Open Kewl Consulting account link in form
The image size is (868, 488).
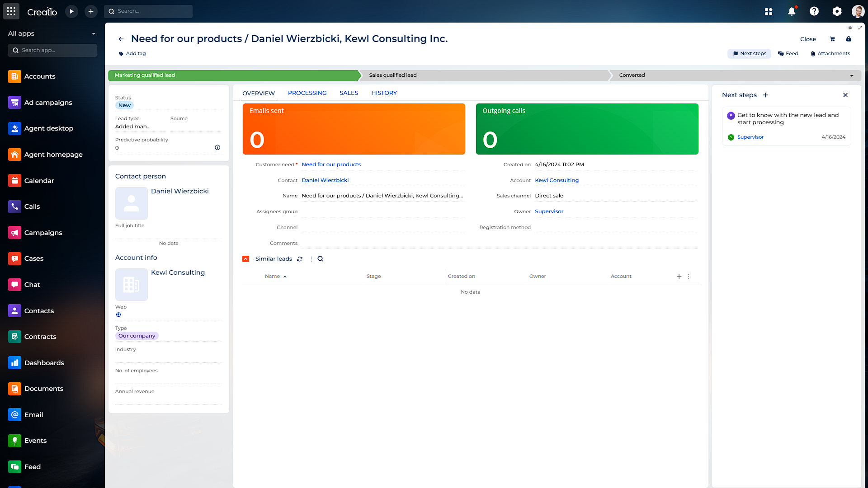tap(557, 180)
